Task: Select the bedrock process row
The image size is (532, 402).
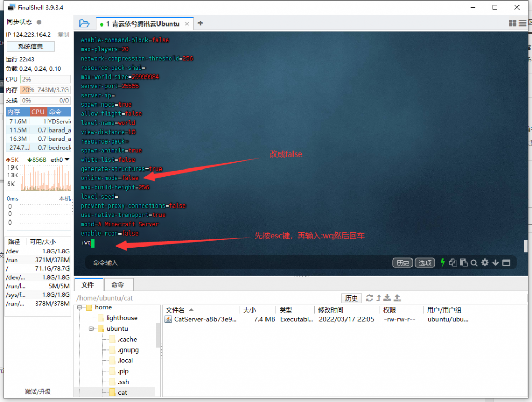Action: 38,147
